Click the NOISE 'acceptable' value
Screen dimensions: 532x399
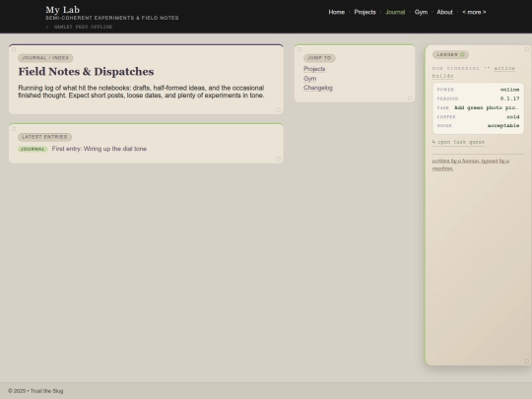[x=503, y=125]
